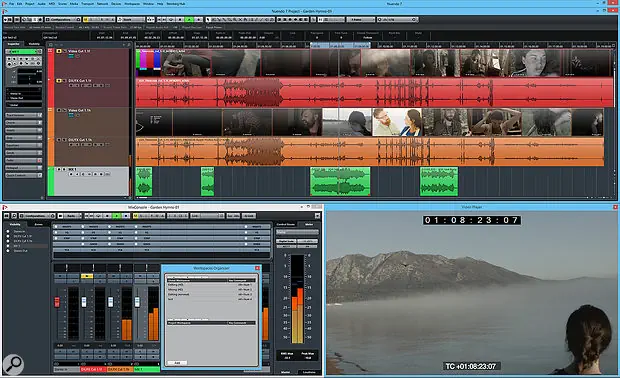
Task: Close the Workspaces Organizer dialog
Action: (x=257, y=268)
